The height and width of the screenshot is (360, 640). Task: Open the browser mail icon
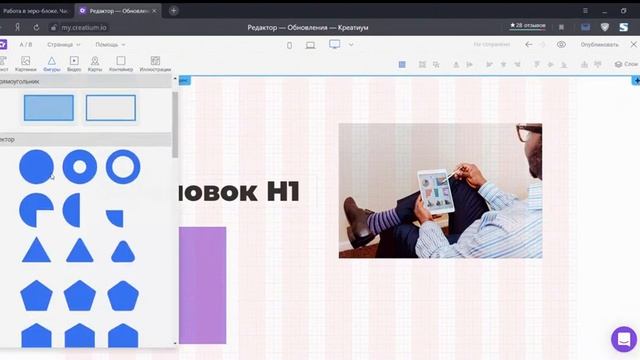click(x=585, y=27)
